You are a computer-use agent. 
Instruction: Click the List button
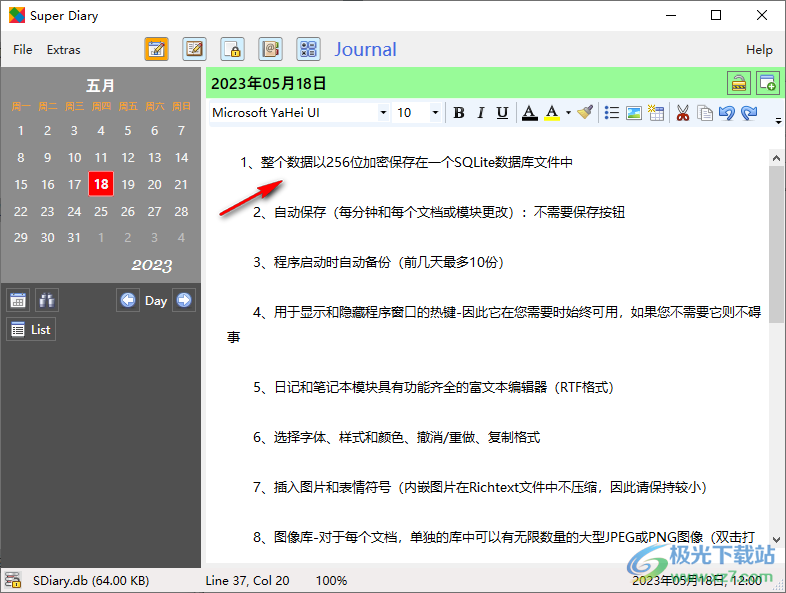click(x=31, y=329)
